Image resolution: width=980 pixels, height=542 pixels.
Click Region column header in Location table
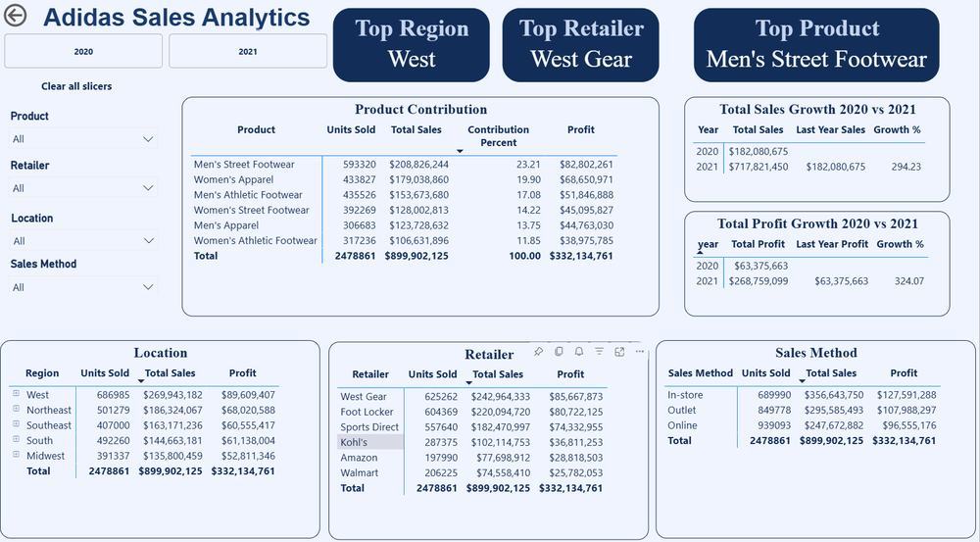click(42, 372)
